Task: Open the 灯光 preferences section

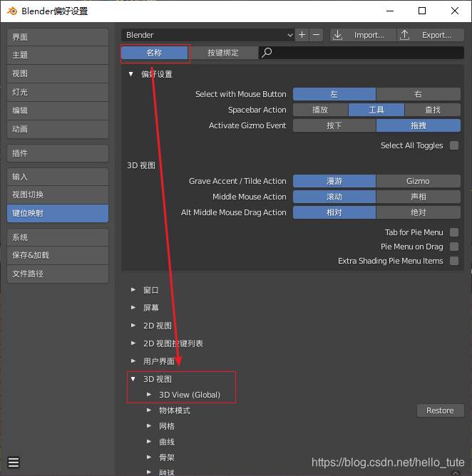Action: tap(58, 93)
